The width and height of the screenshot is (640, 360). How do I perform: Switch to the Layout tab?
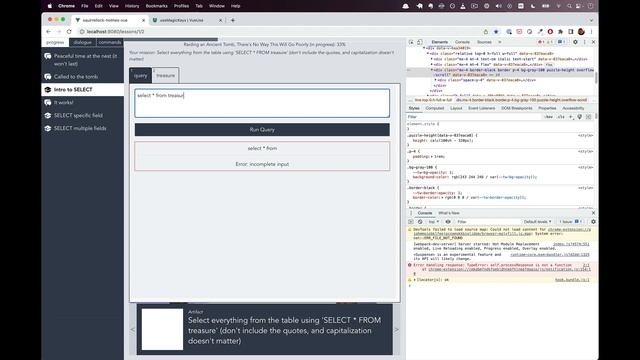(x=456, y=108)
